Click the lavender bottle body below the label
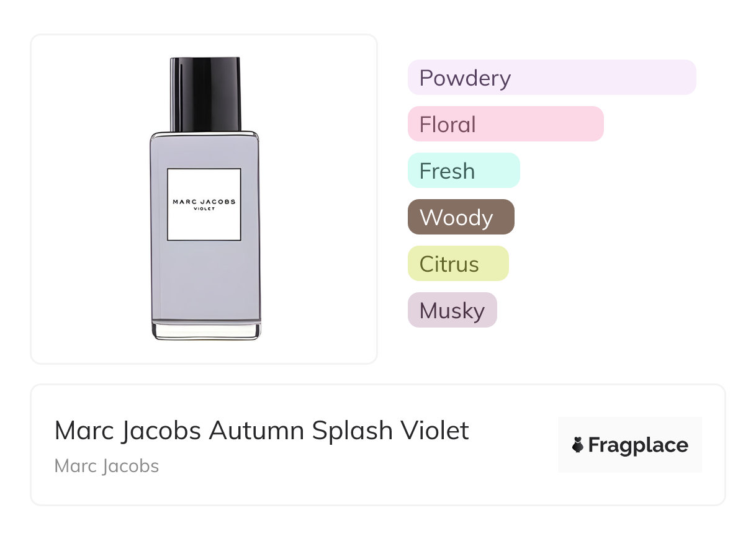 205,279
